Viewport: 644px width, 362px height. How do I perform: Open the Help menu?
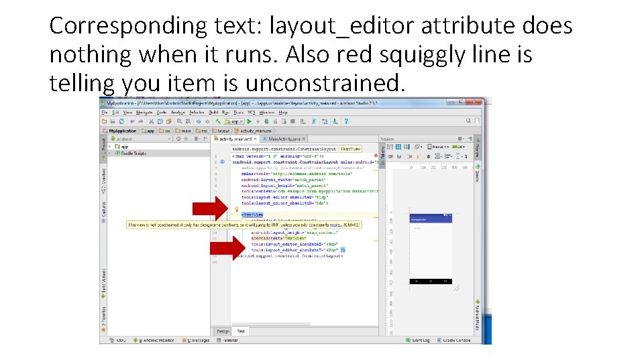(x=283, y=113)
